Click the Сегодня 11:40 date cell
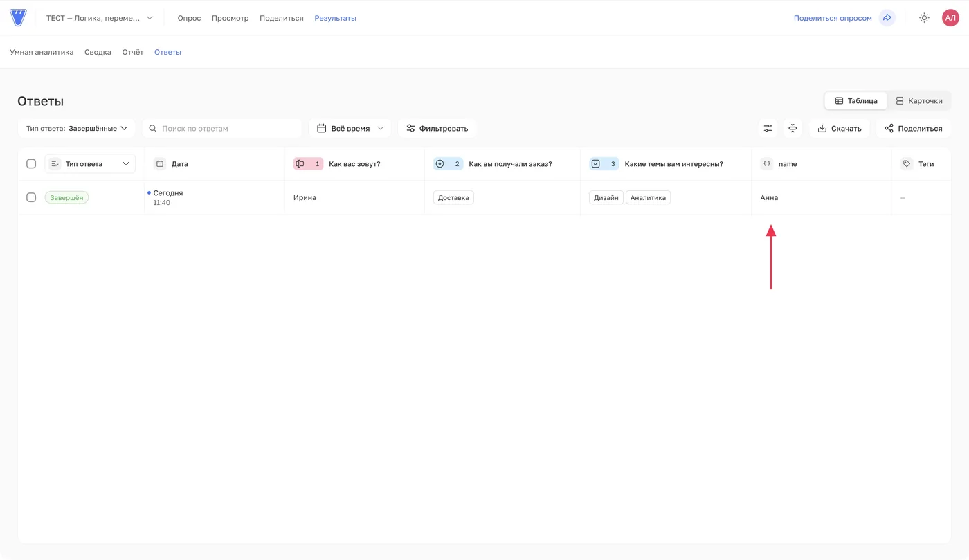 pyautogui.click(x=215, y=197)
